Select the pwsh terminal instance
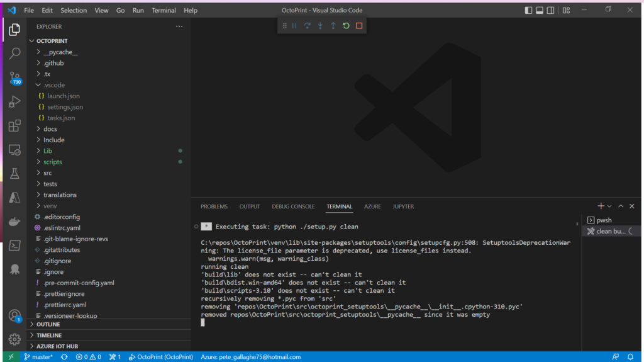Viewport: 644px width, 362px height. coord(611,220)
